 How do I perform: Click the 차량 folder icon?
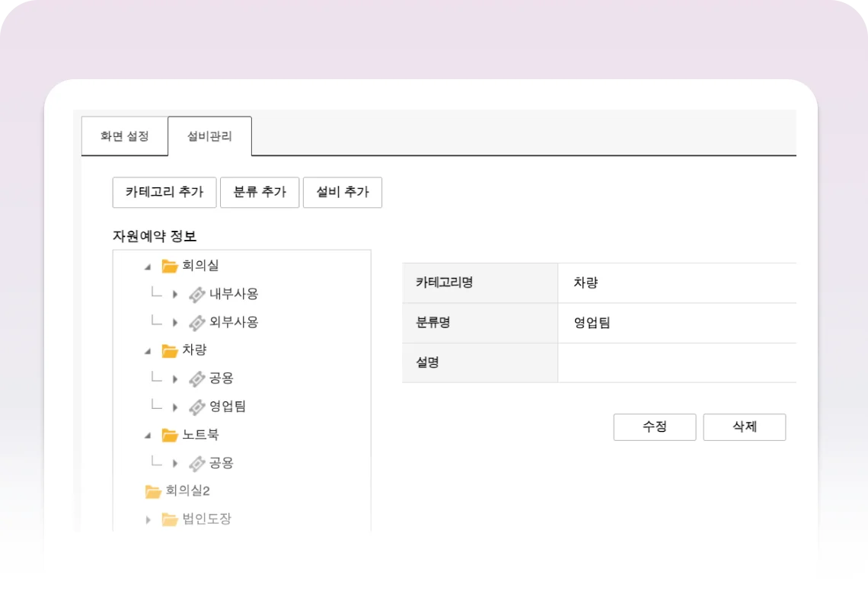coord(169,350)
